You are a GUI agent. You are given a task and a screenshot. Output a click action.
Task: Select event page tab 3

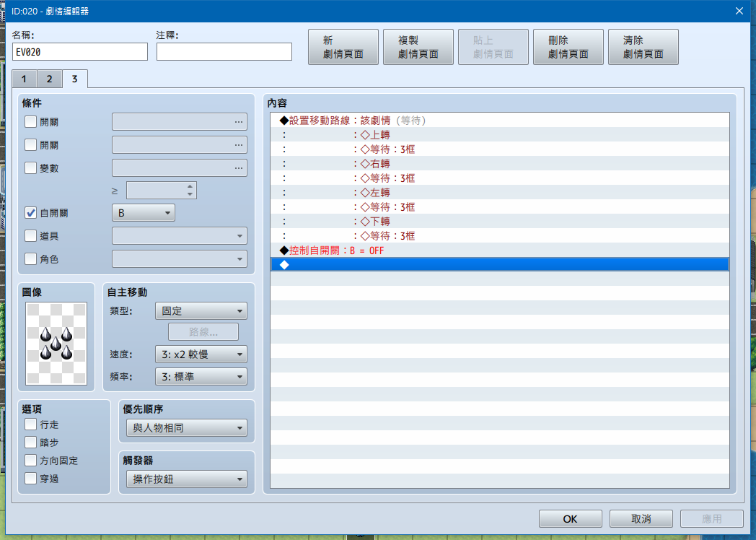pos(75,79)
